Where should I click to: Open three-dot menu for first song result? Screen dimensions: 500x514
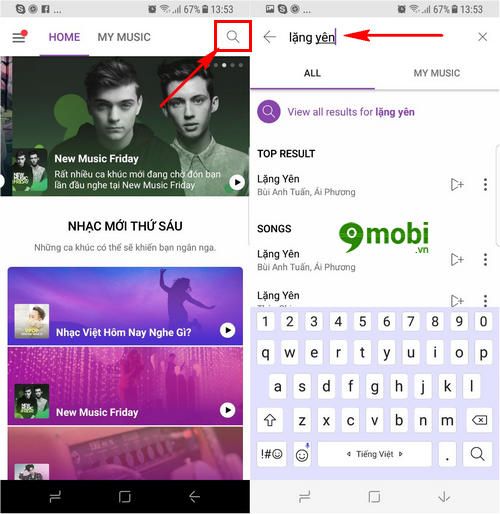pos(485,259)
